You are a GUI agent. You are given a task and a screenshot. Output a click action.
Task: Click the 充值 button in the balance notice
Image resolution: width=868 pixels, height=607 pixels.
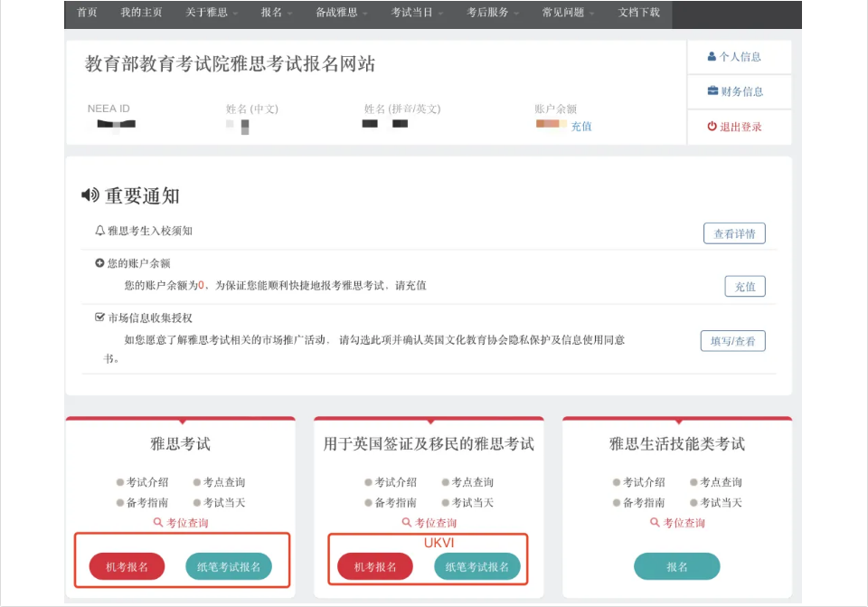745,287
